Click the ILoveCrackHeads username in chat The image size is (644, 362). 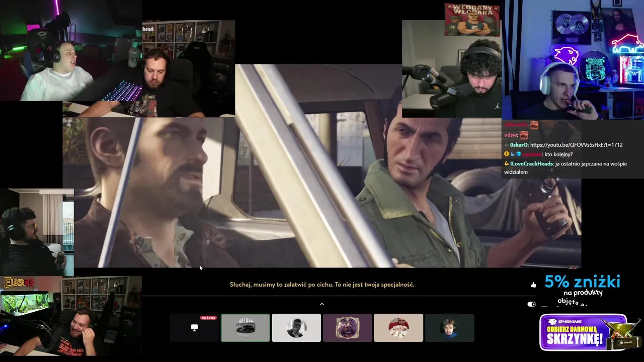(x=531, y=164)
